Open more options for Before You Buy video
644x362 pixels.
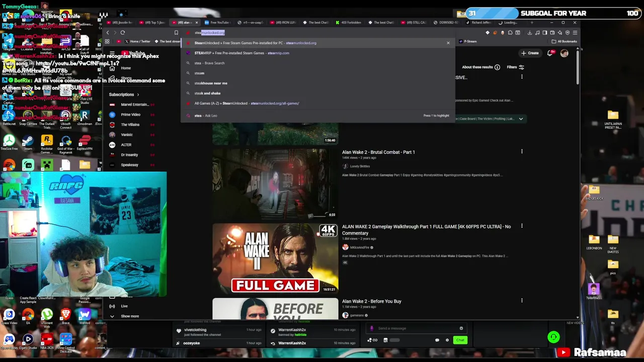click(x=522, y=301)
